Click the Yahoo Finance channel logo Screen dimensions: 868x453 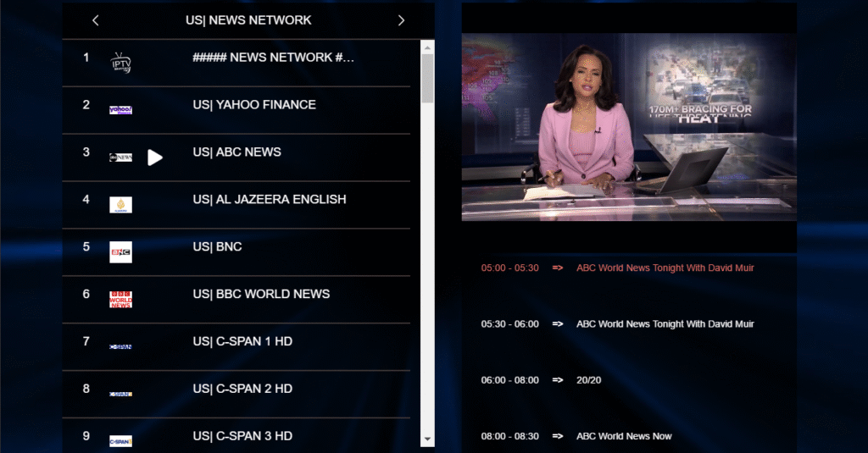120,110
